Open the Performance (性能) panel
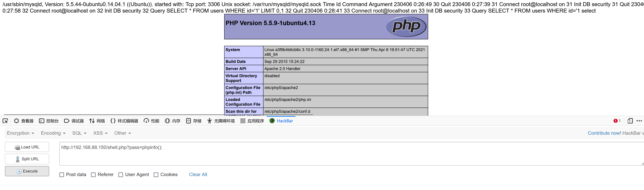Viewport: 644px width, 190px height. (151, 121)
